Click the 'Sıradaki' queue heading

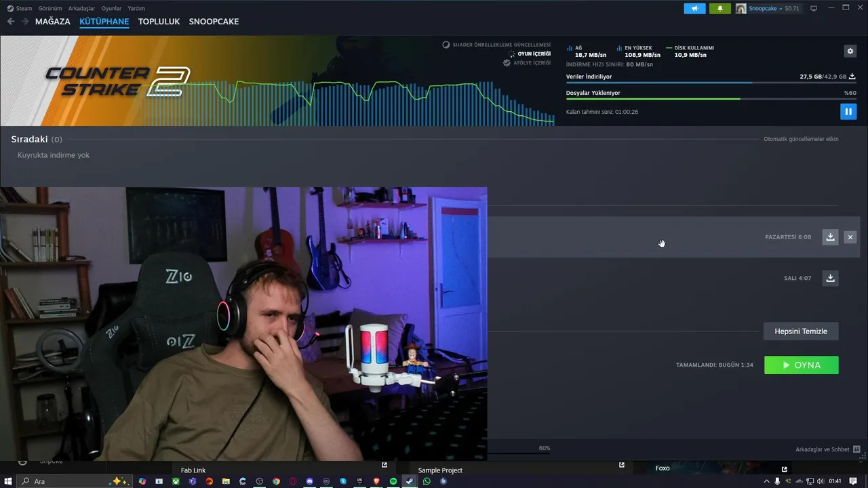[x=29, y=139]
